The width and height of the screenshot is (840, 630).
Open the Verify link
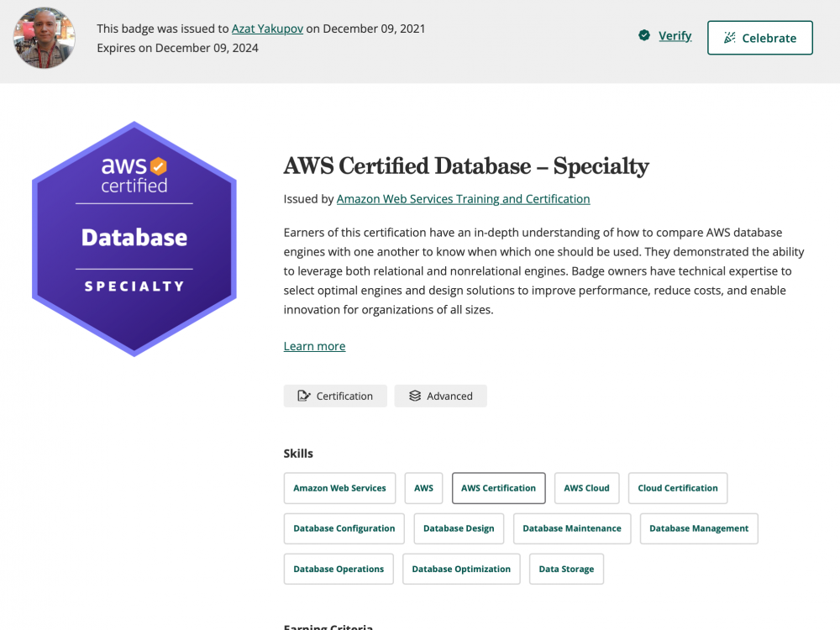click(x=675, y=35)
